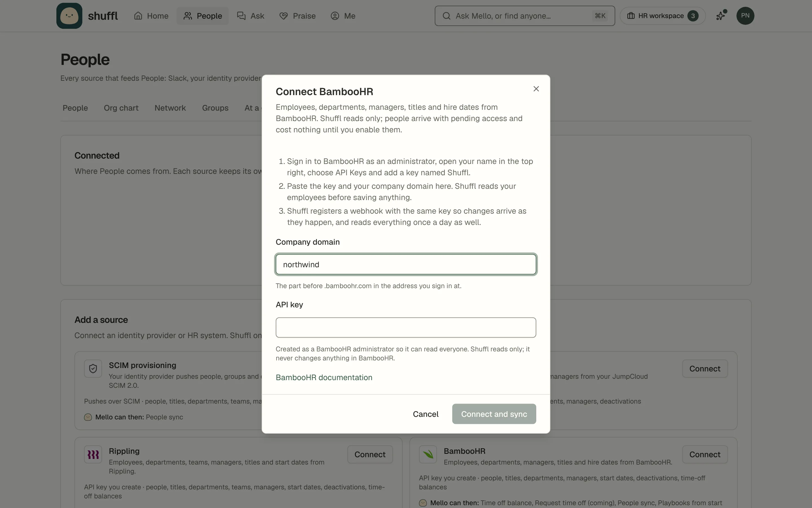Focus the Ask Mello search box
The width and height of the screenshot is (812, 508).
coord(524,16)
